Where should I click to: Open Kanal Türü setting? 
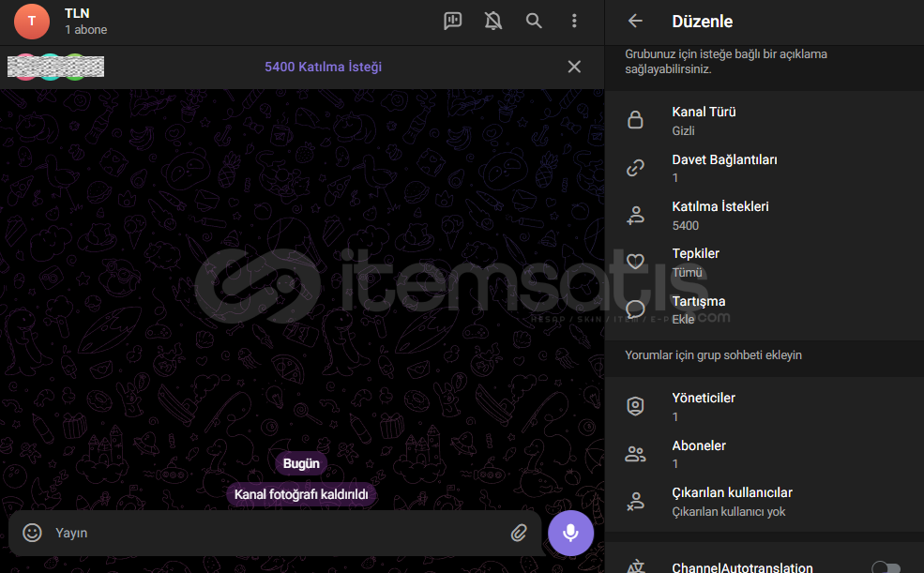pyautogui.click(x=764, y=121)
